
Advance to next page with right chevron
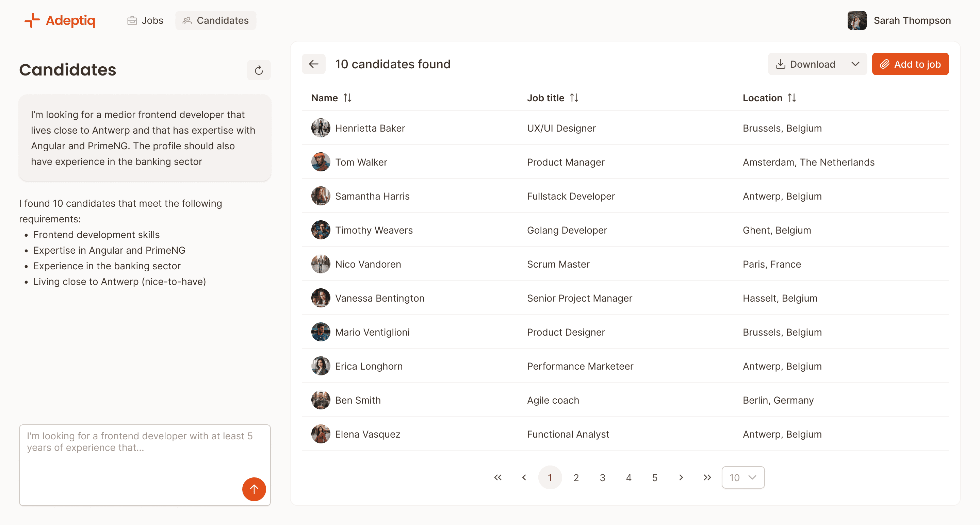[x=681, y=477]
